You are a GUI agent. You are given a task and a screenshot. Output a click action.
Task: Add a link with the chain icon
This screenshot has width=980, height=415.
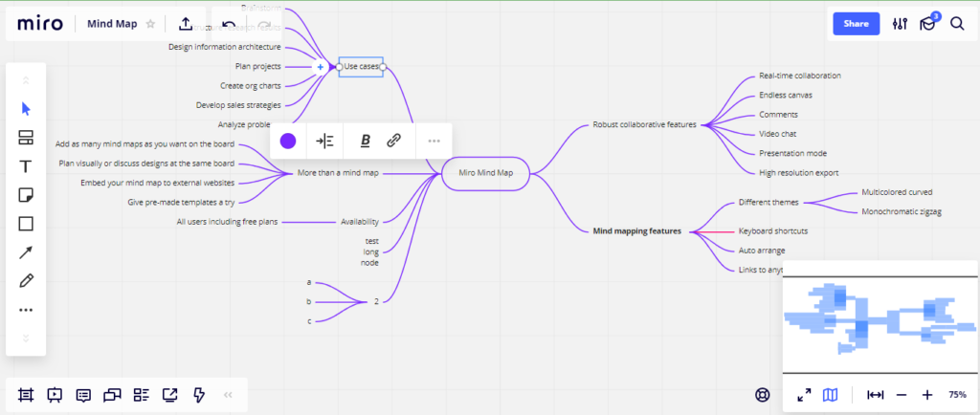pyautogui.click(x=393, y=141)
